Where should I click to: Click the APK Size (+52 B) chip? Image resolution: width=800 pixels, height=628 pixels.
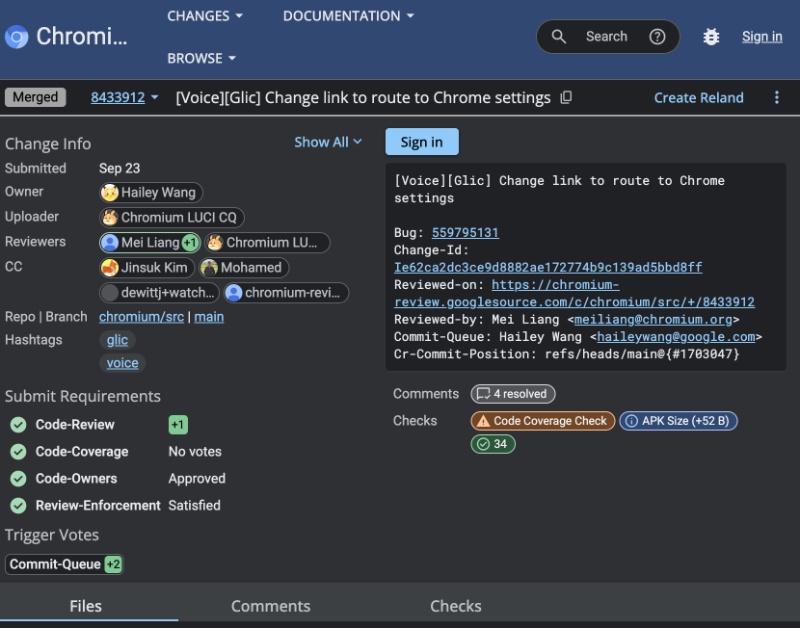679,421
